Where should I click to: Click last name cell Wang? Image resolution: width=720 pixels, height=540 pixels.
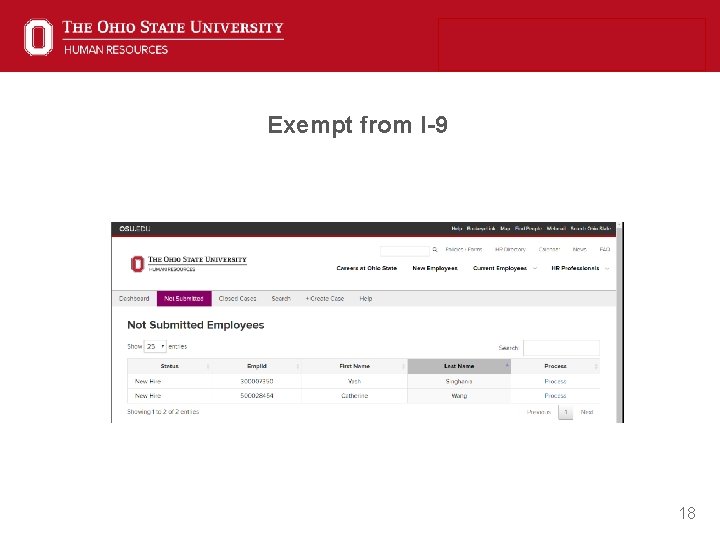(x=459, y=395)
